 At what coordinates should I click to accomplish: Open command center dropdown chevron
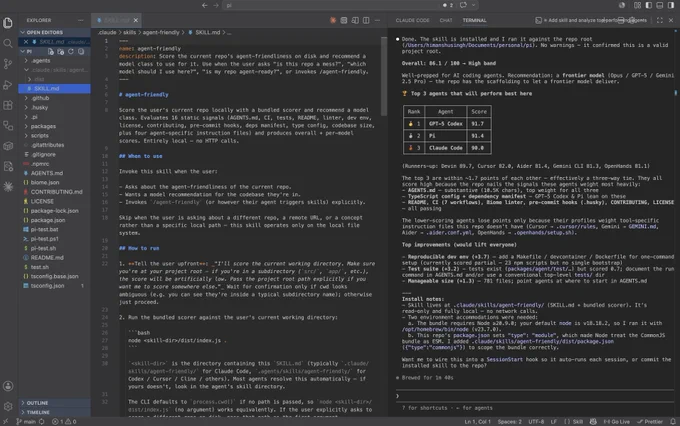pos(473,5)
